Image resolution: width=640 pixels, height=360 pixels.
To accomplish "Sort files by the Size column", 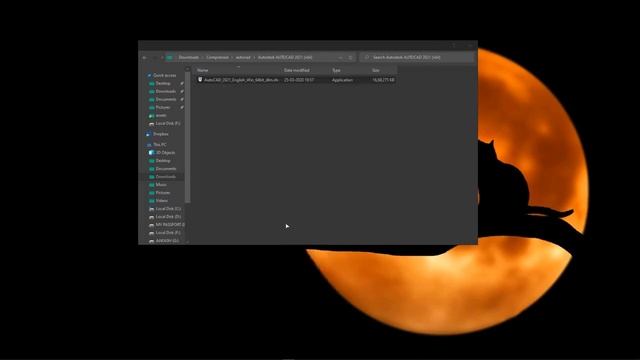I will [376, 70].
